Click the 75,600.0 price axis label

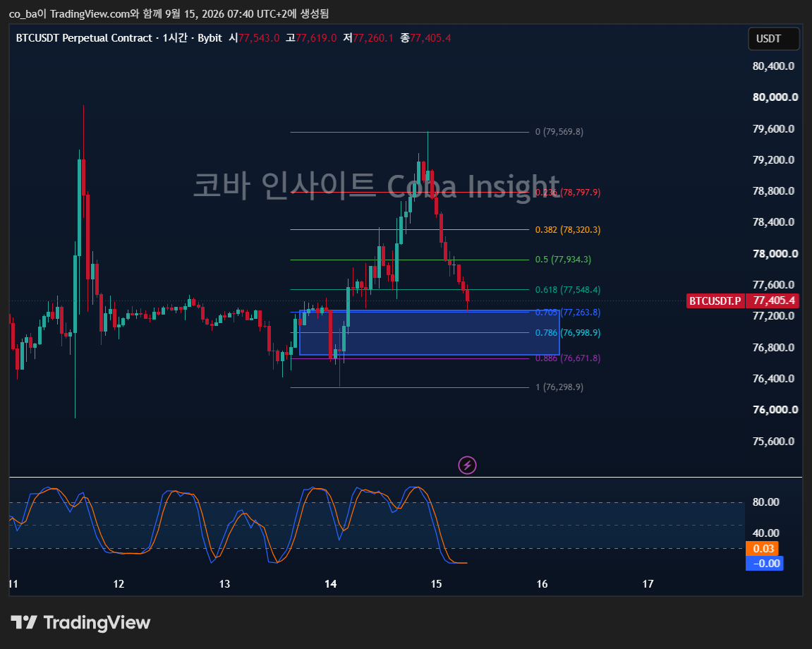coord(773,442)
